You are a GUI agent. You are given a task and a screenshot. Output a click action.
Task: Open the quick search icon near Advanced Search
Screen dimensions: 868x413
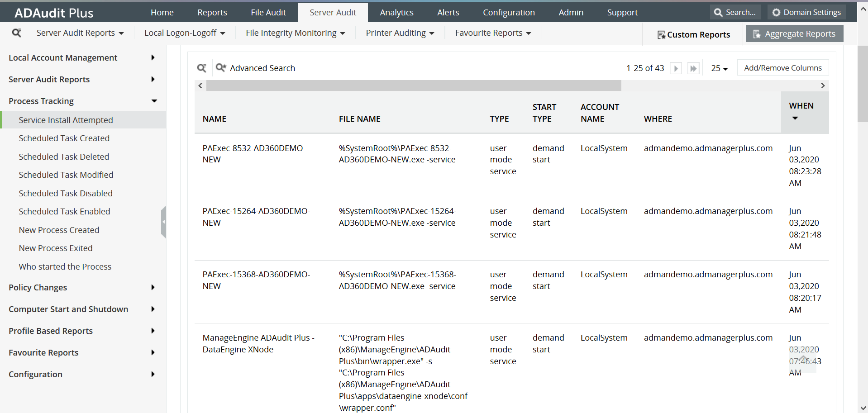tap(202, 67)
